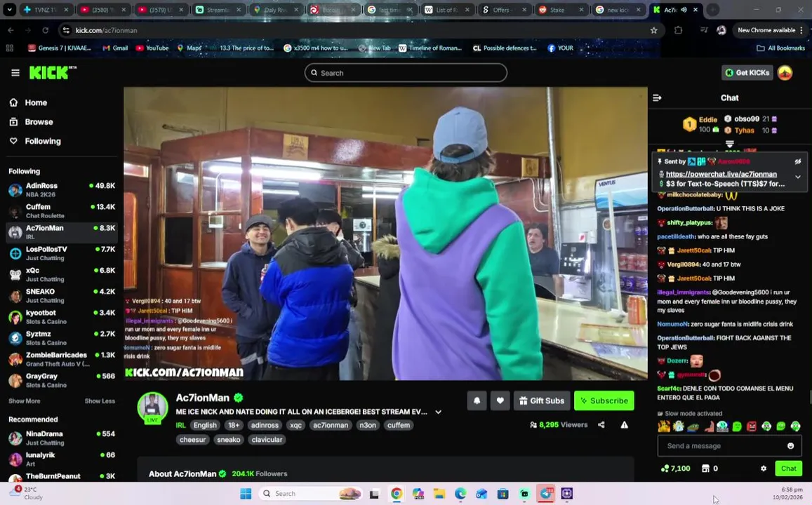Image resolution: width=812 pixels, height=505 pixels.
Task: Click the Ac7ionMan channel avatar
Action: click(x=152, y=408)
